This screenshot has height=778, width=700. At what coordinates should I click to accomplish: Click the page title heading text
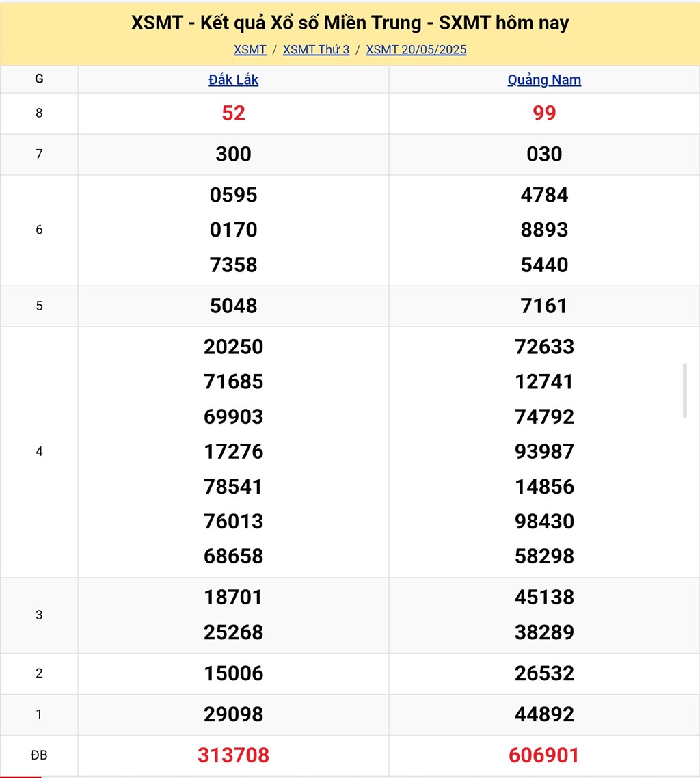tap(350, 23)
